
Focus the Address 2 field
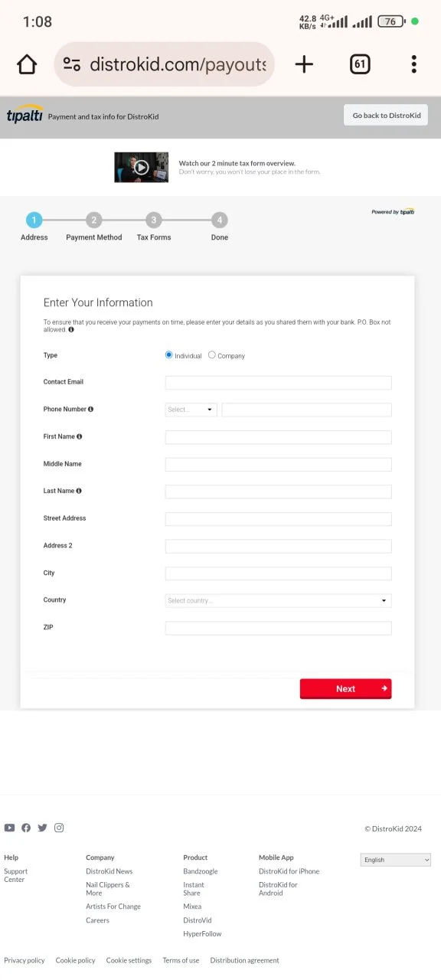[279, 547]
